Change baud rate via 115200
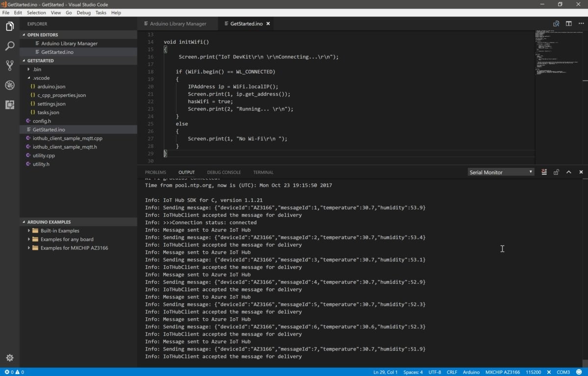Viewport: 588px width, 376px height. 534,372
